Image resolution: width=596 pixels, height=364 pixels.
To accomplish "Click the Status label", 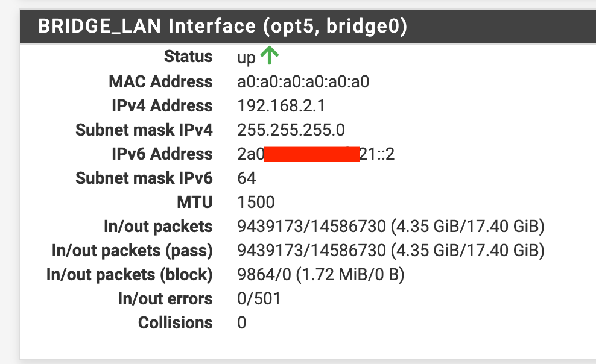I will pos(188,57).
